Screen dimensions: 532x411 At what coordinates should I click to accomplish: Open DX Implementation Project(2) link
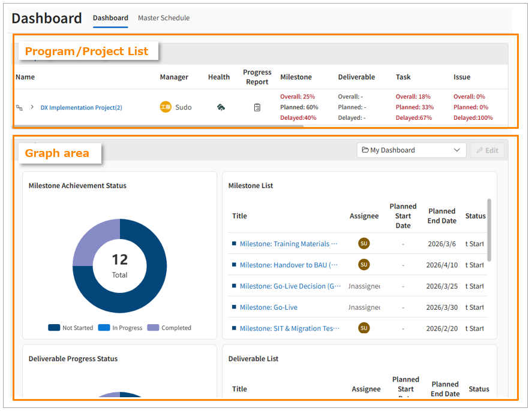point(81,108)
